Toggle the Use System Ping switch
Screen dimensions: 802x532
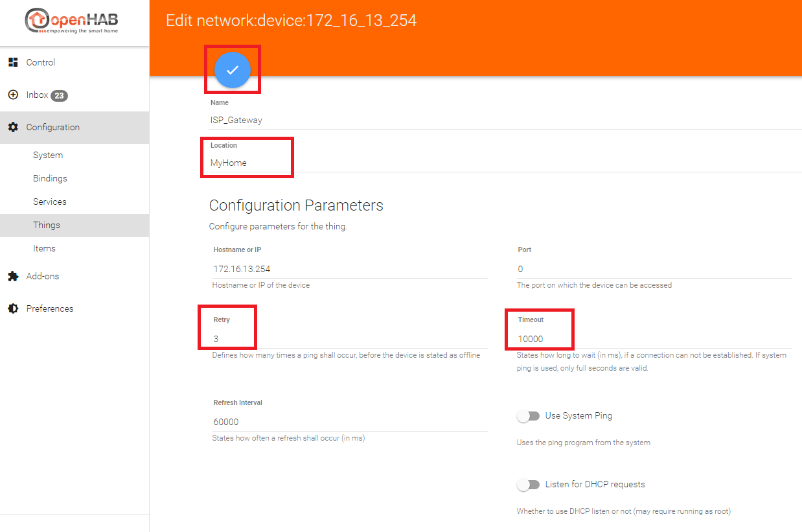[528, 416]
